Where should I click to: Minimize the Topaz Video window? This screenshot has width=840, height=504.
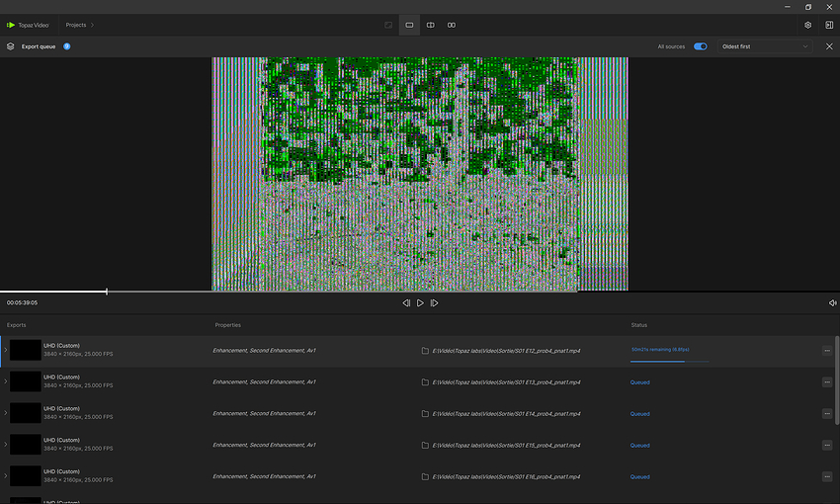[x=787, y=7]
